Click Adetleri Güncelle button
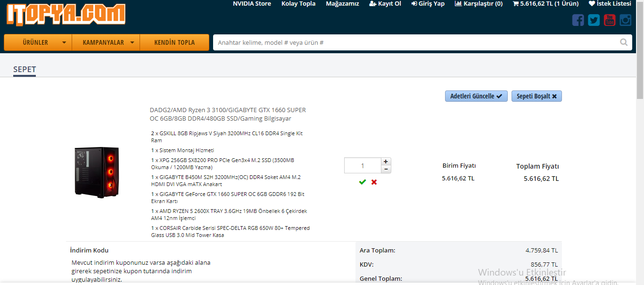This screenshot has height=285, width=644. click(x=476, y=96)
